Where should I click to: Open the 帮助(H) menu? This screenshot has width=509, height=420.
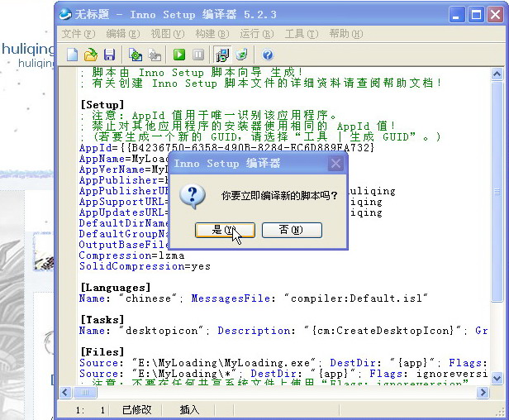click(x=346, y=33)
